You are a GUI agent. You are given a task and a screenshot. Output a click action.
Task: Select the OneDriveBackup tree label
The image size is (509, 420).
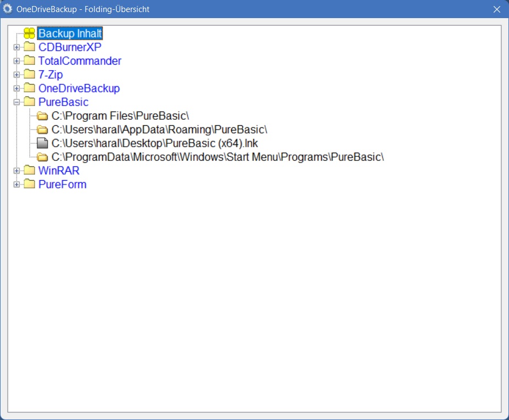coord(79,88)
